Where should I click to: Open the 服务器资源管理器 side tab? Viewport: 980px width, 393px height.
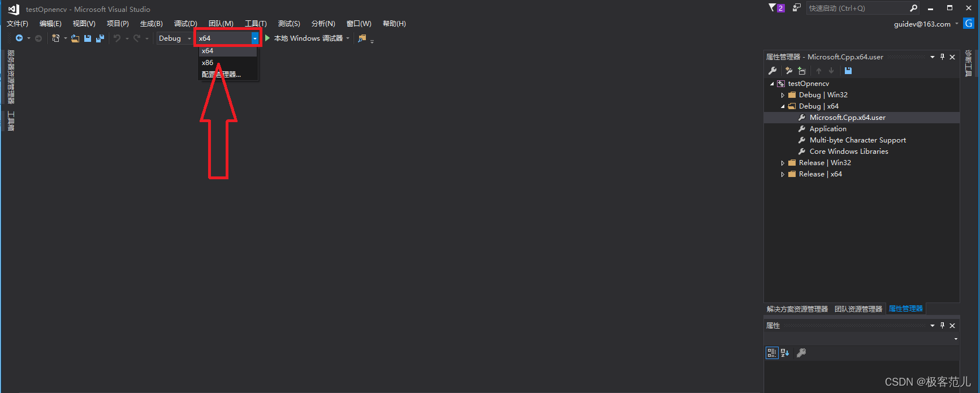click(11, 77)
